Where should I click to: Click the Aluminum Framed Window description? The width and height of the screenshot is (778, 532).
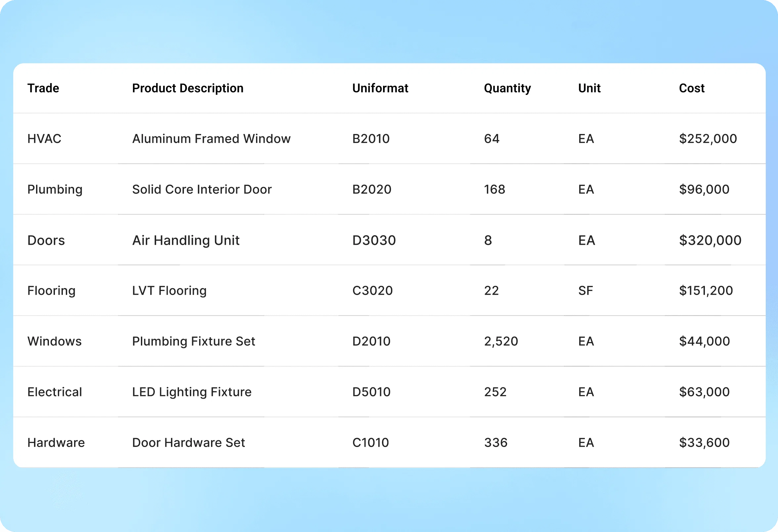(211, 139)
